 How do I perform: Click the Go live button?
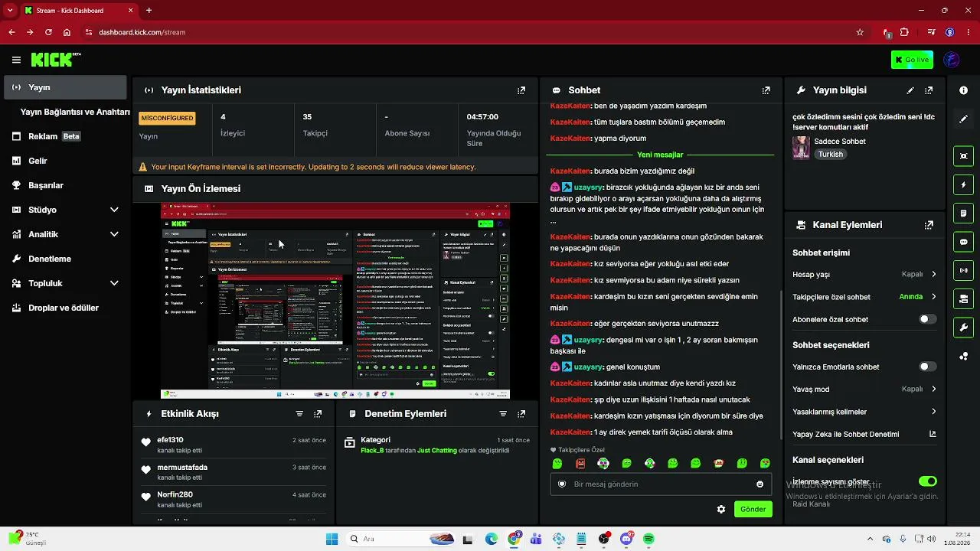912,60
